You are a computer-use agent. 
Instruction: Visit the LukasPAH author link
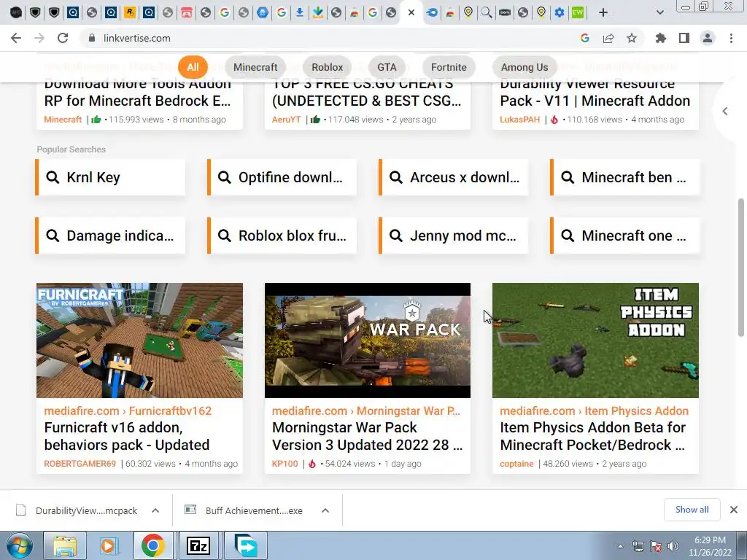coord(519,120)
